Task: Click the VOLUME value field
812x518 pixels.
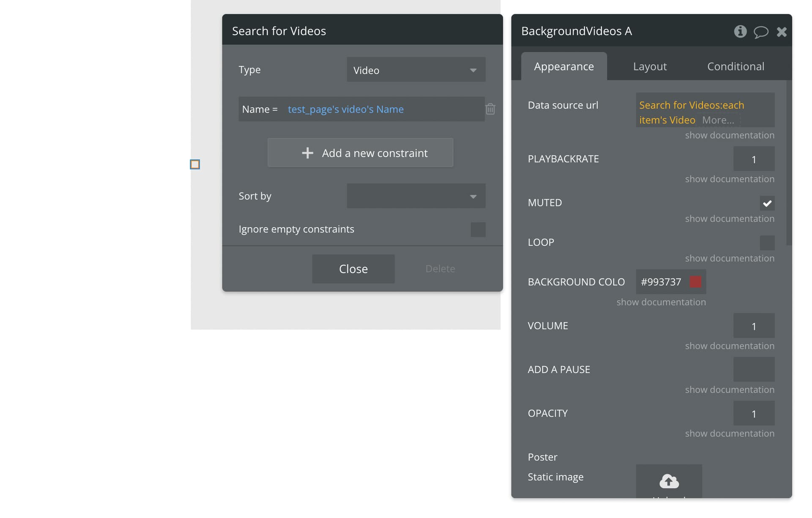Action: pos(754,326)
